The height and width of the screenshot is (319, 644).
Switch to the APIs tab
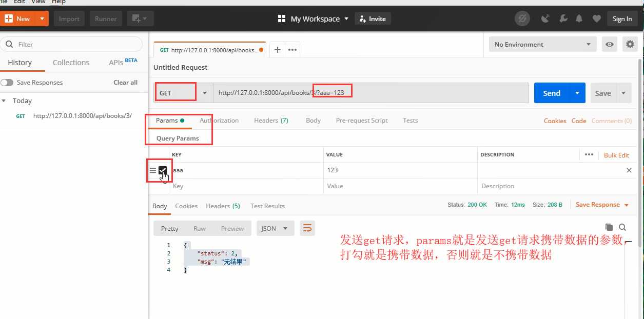(123, 62)
